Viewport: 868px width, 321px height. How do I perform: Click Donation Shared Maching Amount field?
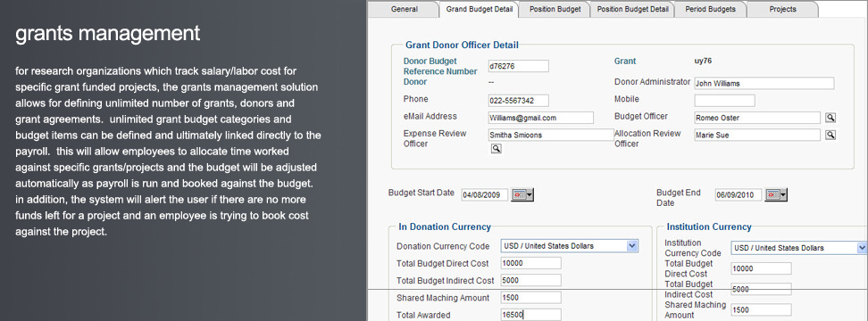[530, 298]
